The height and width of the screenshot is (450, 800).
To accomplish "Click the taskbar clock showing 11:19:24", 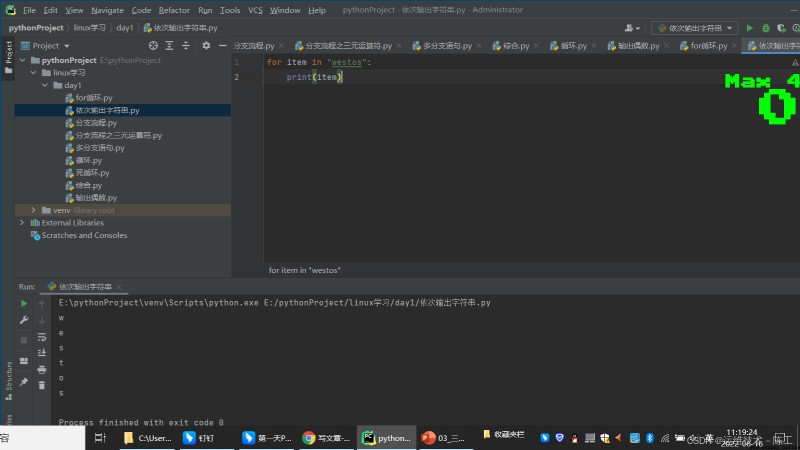I will (742, 438).
